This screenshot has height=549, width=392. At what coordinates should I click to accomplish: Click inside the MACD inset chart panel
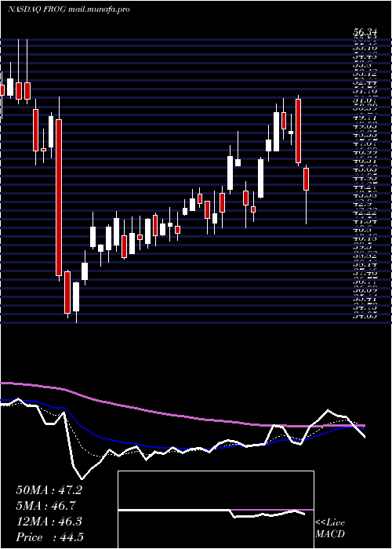(216, 510)
